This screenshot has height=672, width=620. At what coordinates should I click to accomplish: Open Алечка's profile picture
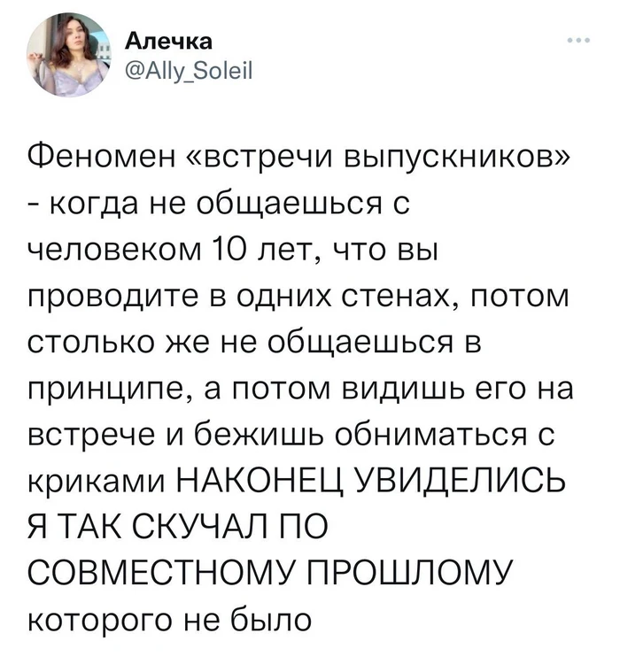pos(69,54)
